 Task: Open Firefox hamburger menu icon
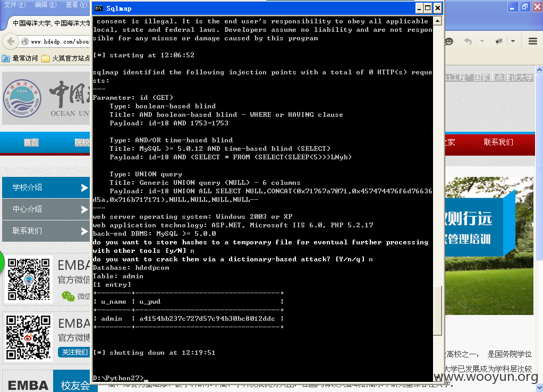tap(532, 41)
